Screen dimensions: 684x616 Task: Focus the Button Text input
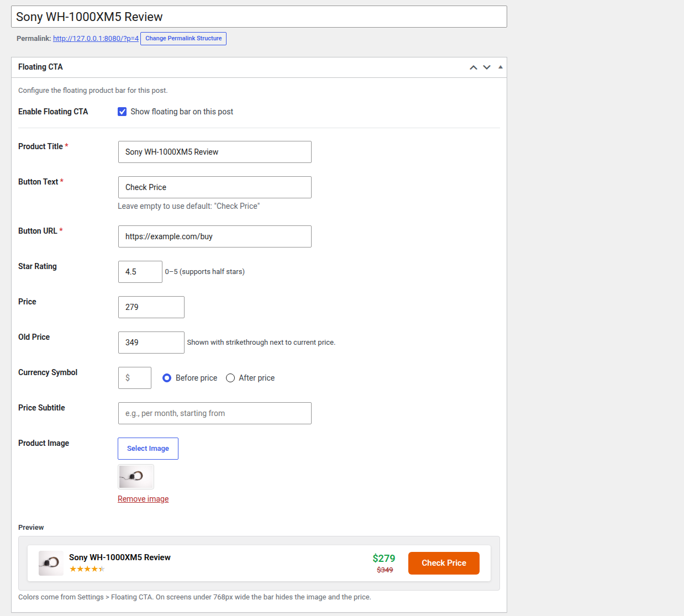click(215, 187)
